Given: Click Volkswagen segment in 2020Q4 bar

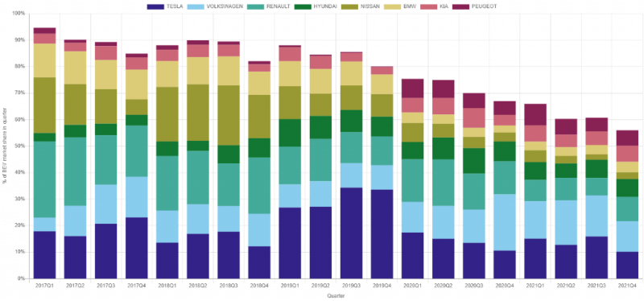Looking at the screenshot, I should pyautogui.click(x=505, y=222).
